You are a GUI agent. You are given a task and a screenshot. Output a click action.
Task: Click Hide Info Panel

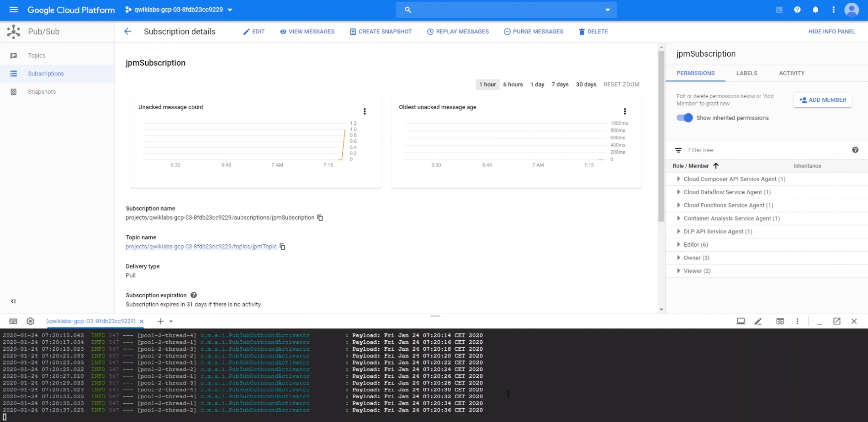(831, 32)
